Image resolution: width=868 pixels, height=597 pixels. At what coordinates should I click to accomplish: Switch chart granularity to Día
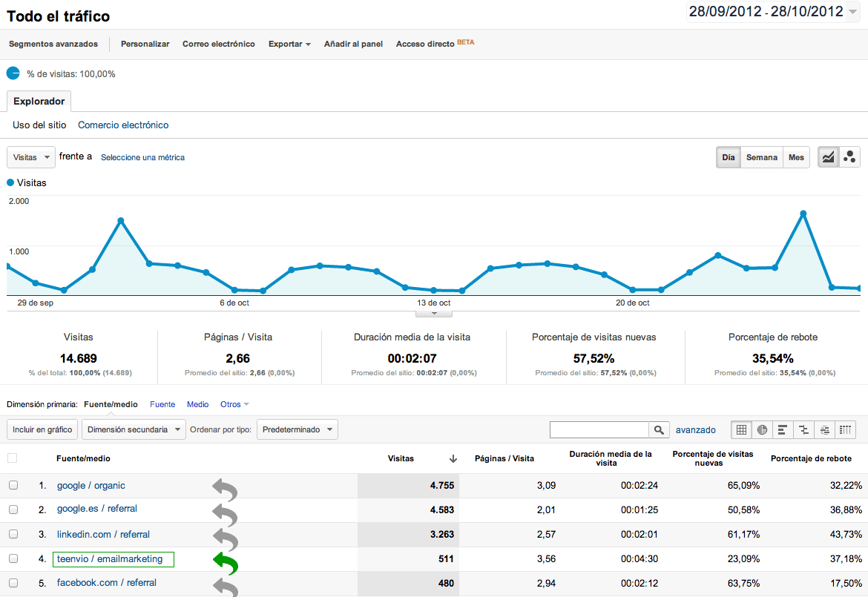[728, 157]
